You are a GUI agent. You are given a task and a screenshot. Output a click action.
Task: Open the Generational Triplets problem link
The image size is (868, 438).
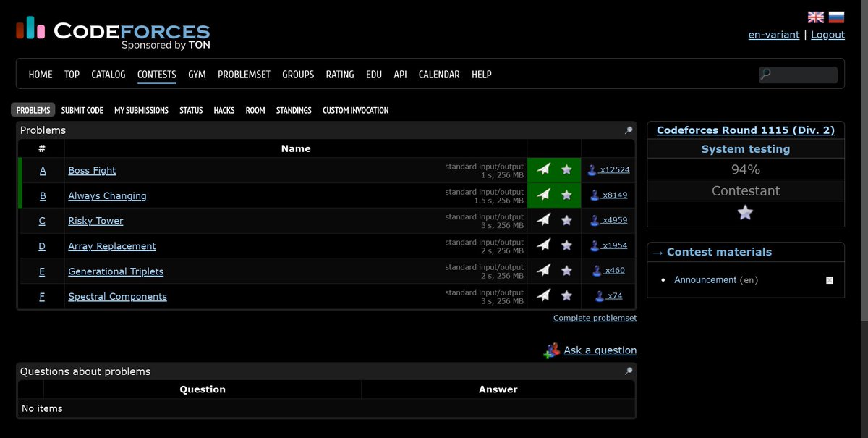pyautogui.click(x=116, y=271)
